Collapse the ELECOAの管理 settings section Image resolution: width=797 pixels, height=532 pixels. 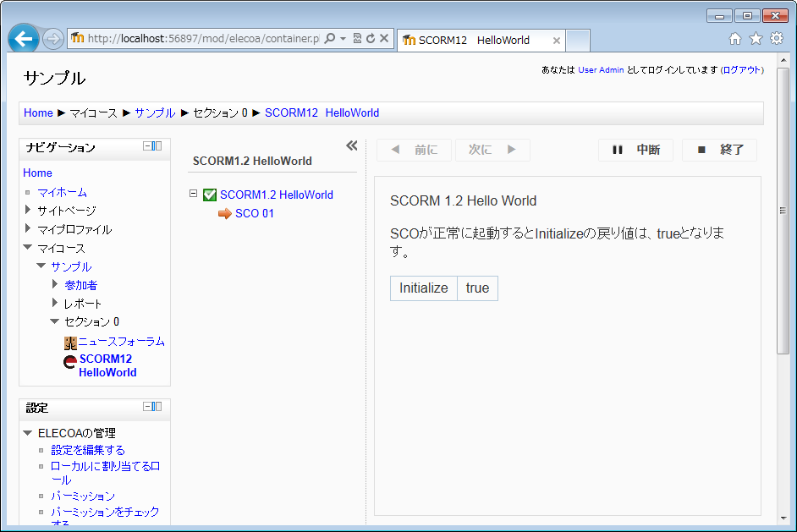[x=28, y=432]
